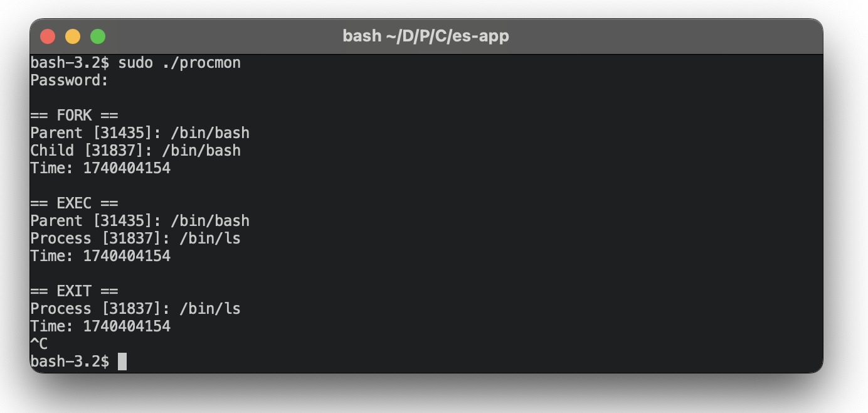Select the blinking terminal cursor block
868x413 pixels.
(x=122, y=362)
